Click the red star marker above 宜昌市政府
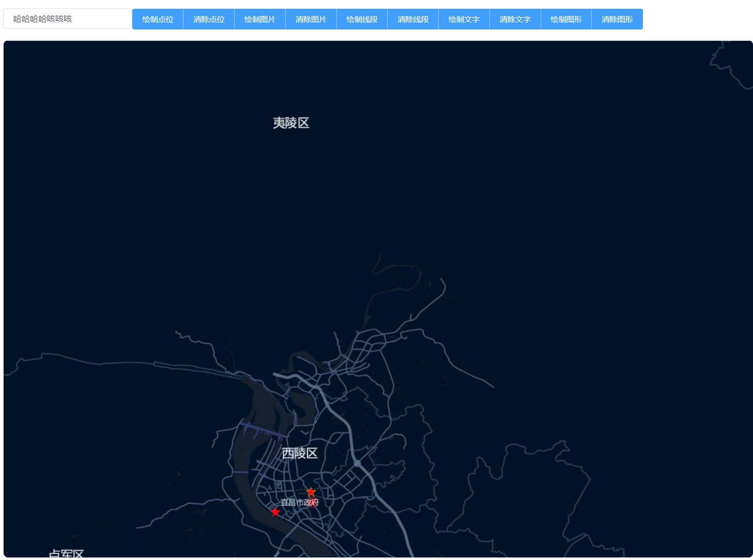Image resolution: width=753 pixels, height=560 pixels. pyautogui.click(x=311, y=492)
